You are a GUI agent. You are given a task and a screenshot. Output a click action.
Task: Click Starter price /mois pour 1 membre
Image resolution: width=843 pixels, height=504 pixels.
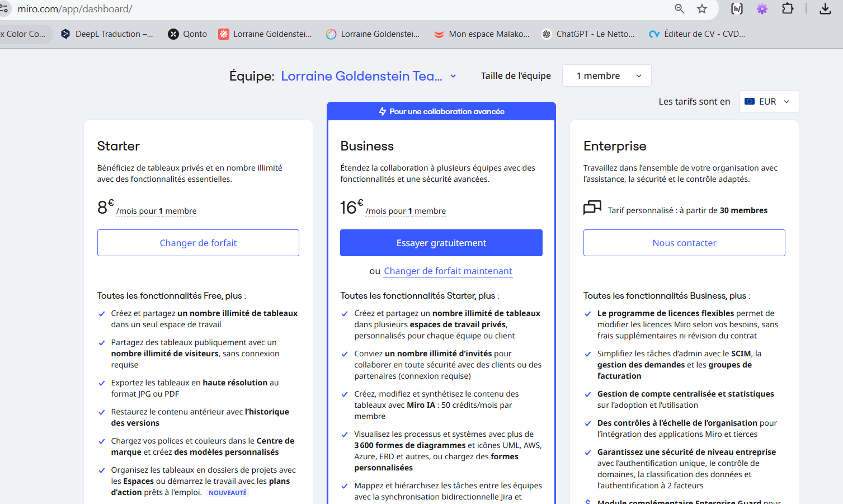pyautogui.click(x=156, y=211)
